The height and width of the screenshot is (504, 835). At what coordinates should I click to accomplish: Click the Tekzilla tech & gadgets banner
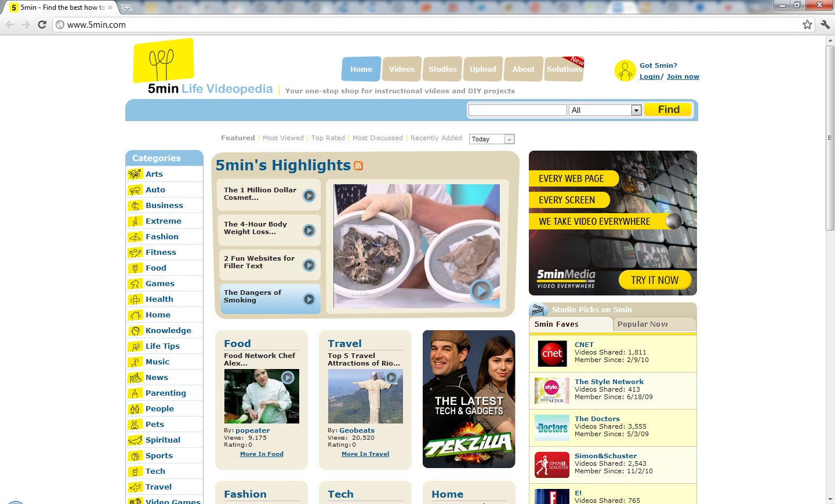click(469, 399)
